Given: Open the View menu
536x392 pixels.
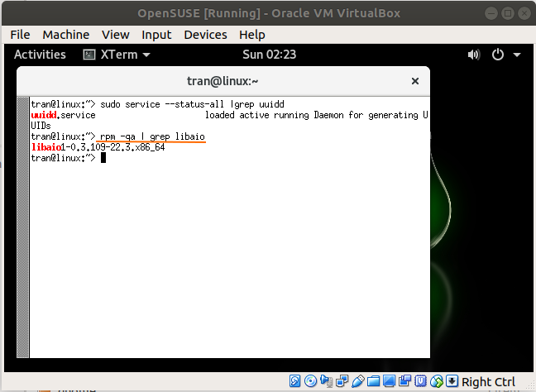Looking at the screenshot, I should coord(116,35).
